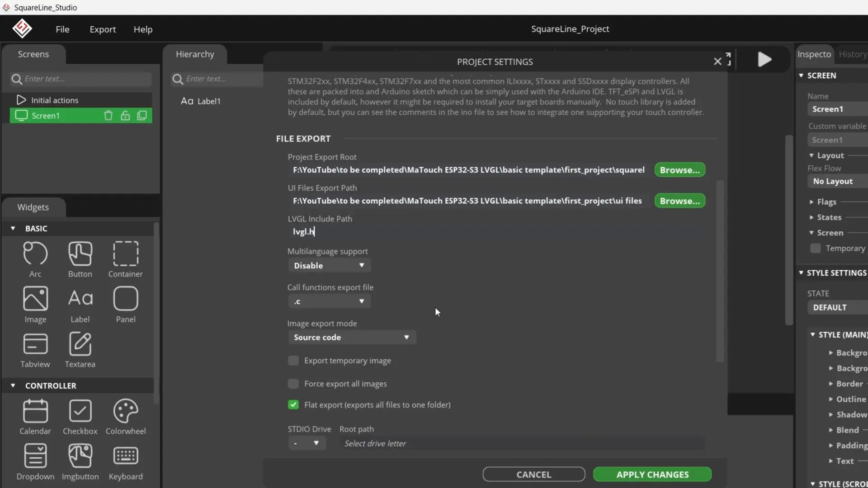Screen dimensions: 868x488
Task: Open the Export menu
Action: click(x=103, y=29)
